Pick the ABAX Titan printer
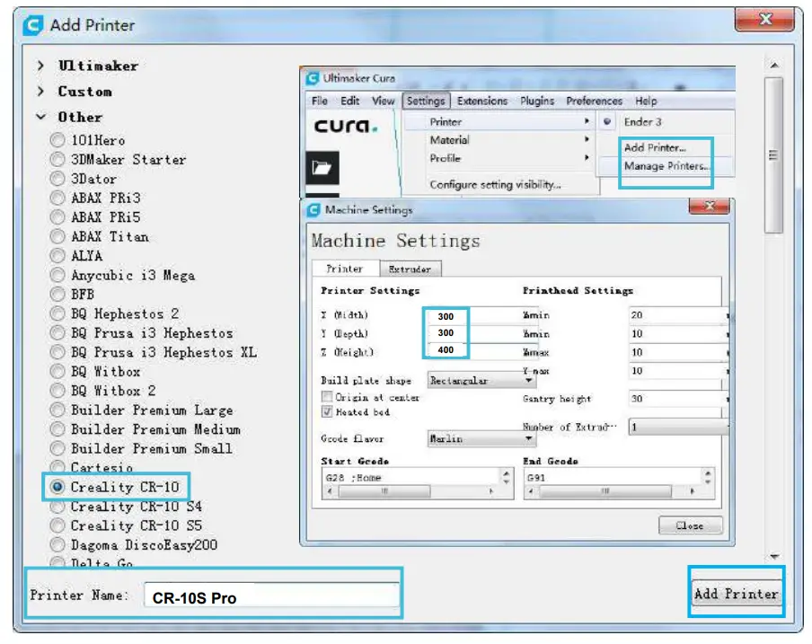 tap(57, 236)
